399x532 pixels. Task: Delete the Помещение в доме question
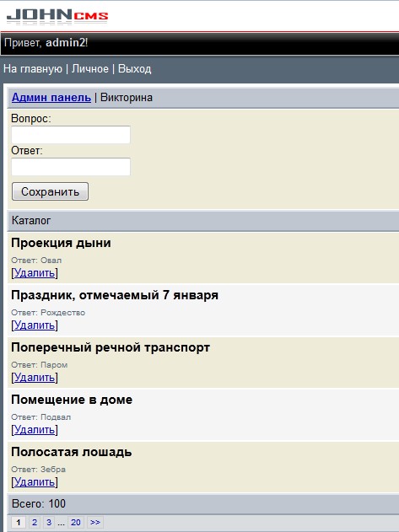[x=35, y=429]
